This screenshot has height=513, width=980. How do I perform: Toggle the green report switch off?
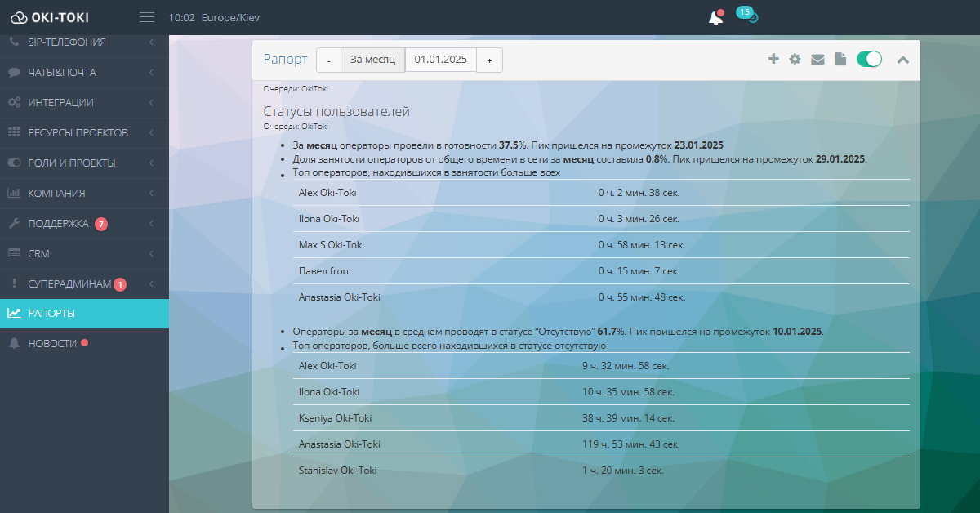click(869, 59)
